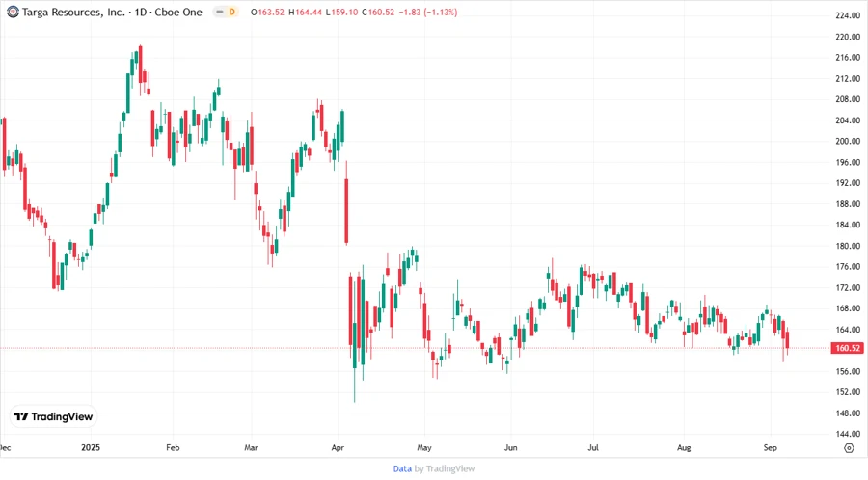Click the Feb label on time axis
This screenshot has height=480, width=868.
173,447
